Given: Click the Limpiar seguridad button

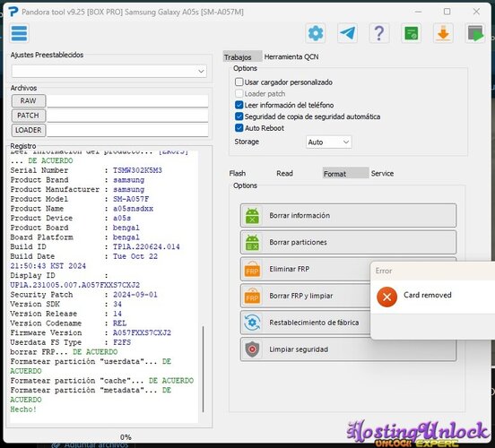Looking at the screenshot, I should [348, 349].
